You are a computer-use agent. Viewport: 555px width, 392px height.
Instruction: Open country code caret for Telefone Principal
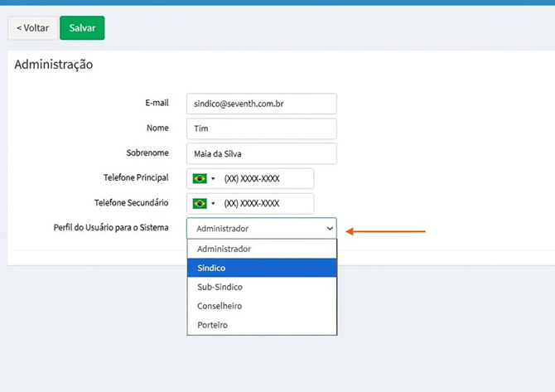click(x=213, y=179)
